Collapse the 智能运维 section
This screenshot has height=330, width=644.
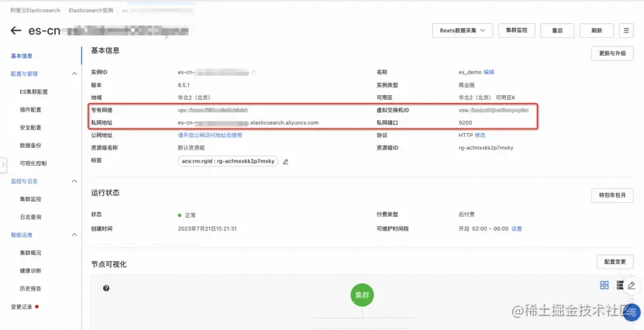click(x=74, y=235)
